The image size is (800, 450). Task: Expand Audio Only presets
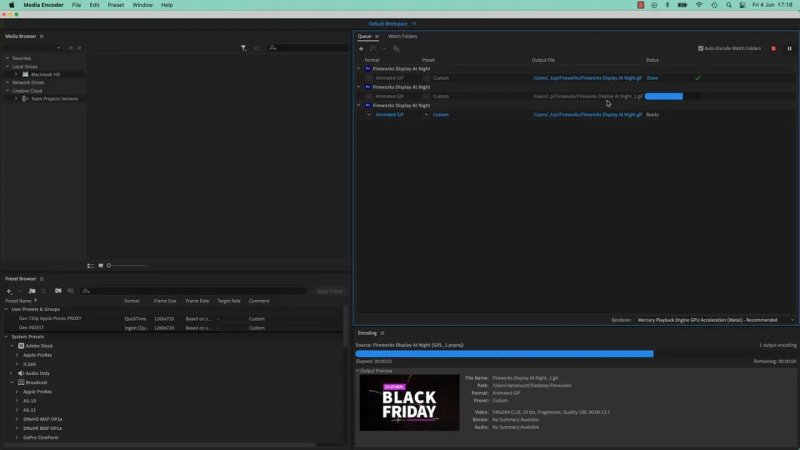(12, 373)
